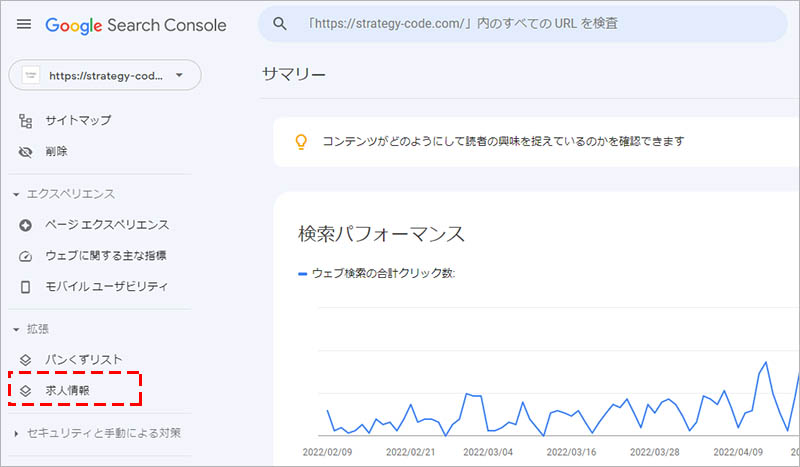Click the ページ エクスペリエンス plus icon
The width and height of the screenshot is (800, 467).
pyautogui.click(x=26, y=225)
